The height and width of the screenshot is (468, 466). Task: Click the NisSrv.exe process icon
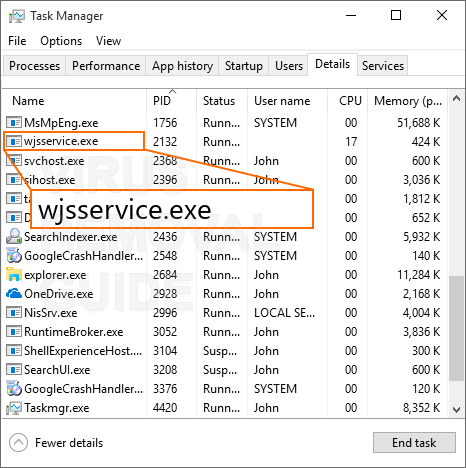14,313
